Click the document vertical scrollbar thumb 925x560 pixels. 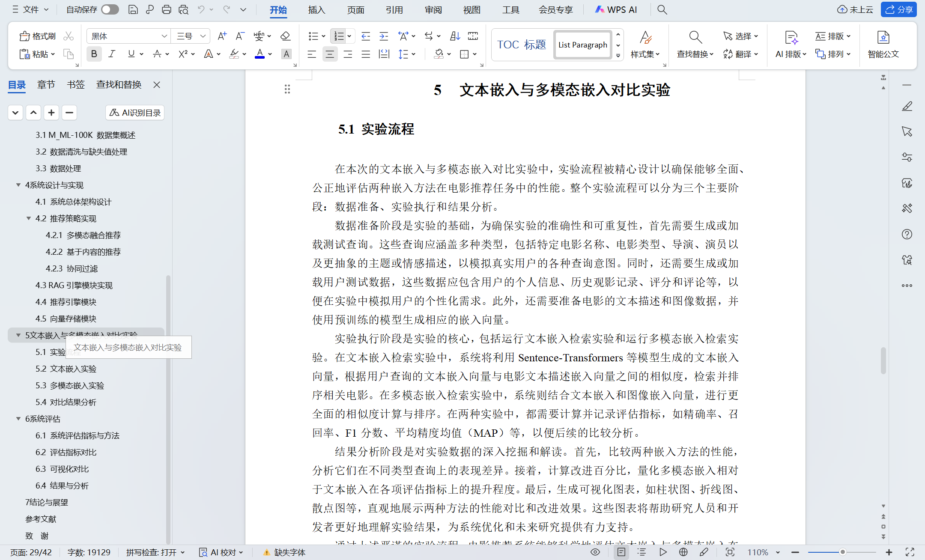pyautogui.click(x=883, y=360)
